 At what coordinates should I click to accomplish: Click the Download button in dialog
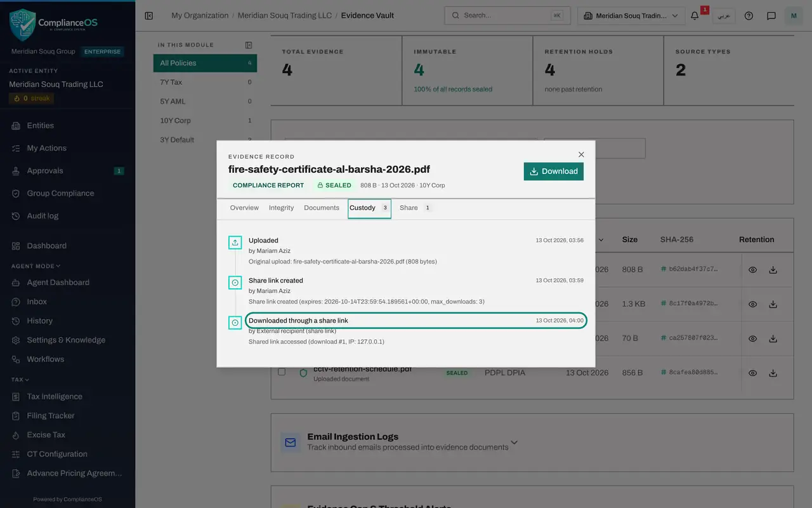point(554,171)
